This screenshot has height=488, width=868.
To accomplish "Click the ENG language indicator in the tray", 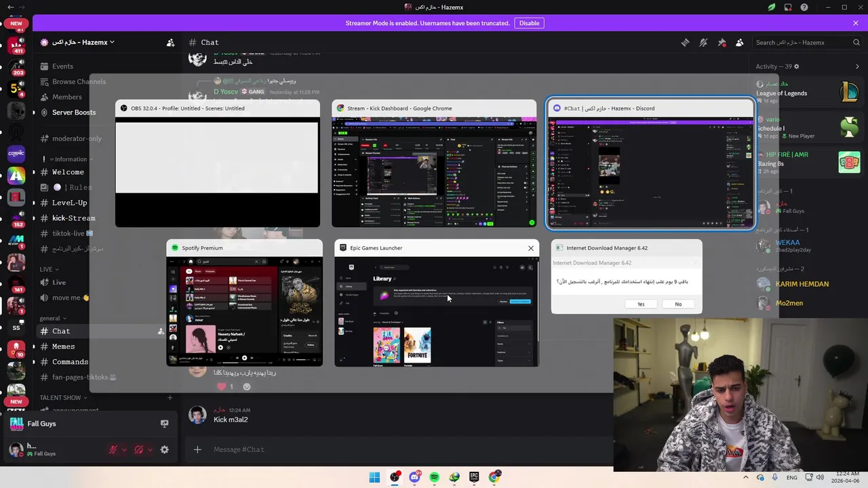I will pyautogui.click(x=791, y=477).
